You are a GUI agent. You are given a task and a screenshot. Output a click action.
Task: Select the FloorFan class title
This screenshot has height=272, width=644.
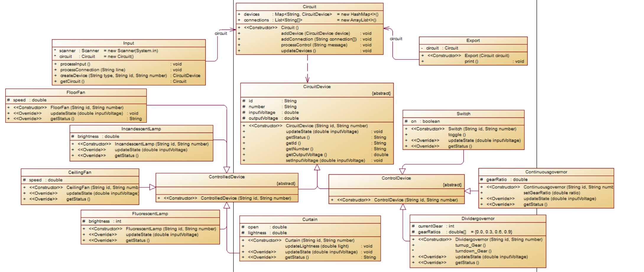click(76, 92)
